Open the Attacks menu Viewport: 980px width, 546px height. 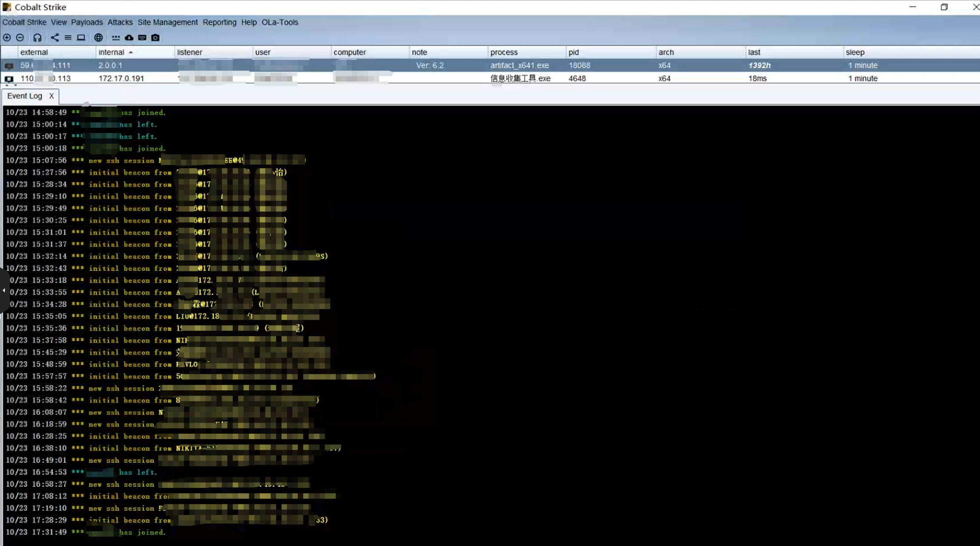120,22
